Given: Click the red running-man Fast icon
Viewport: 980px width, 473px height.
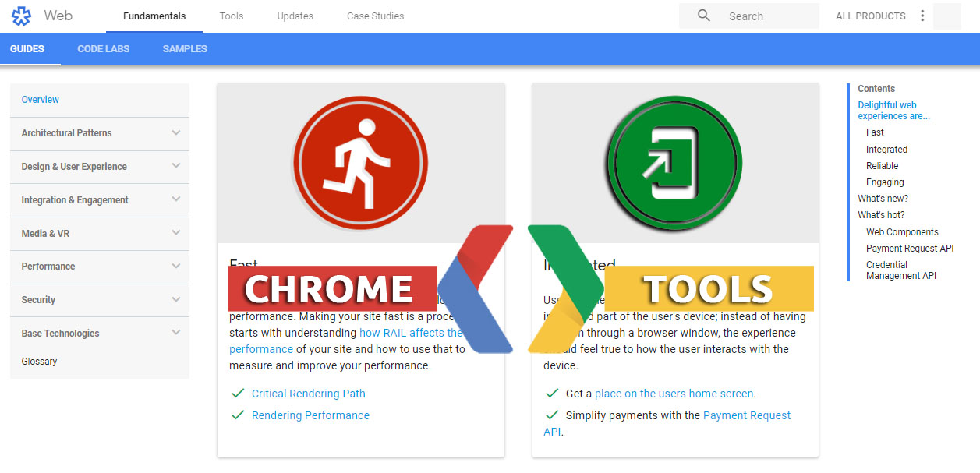Looking at the screenshot, I should click(361, 163).
